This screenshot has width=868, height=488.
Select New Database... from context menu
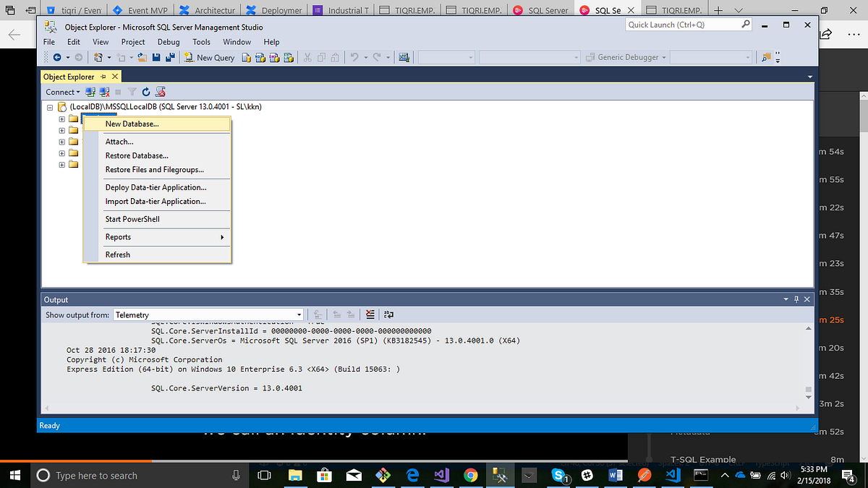click(x=157, y=124)
